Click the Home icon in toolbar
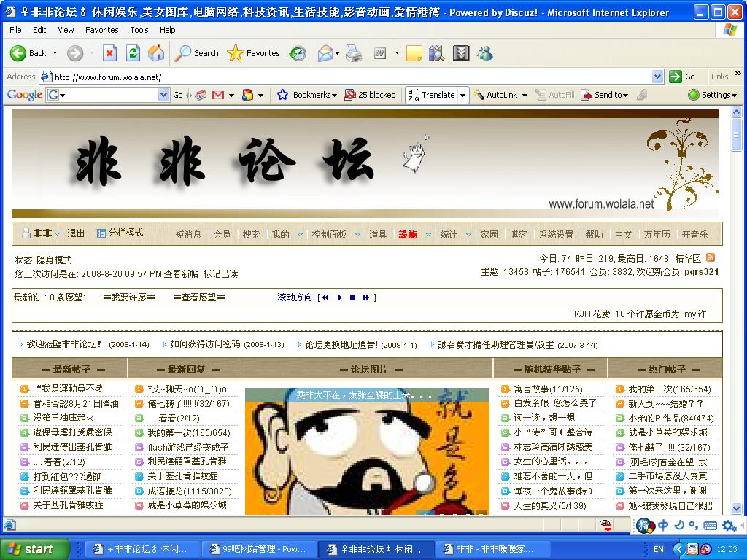747x560 pixels. [156, 53]
